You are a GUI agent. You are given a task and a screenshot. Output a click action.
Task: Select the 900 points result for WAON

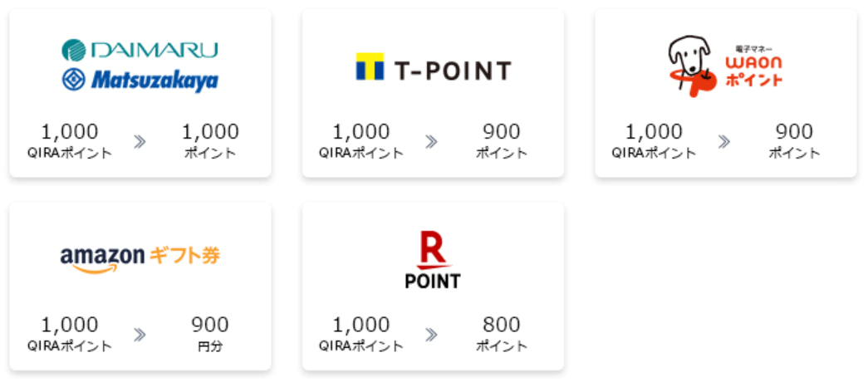pyautogui.click(x=794, y=140)
